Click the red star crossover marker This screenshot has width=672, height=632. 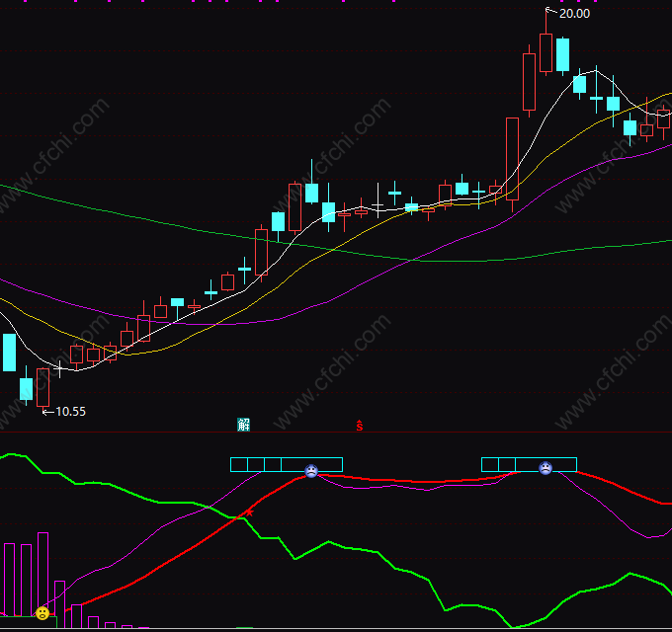[x=249, y=513]
